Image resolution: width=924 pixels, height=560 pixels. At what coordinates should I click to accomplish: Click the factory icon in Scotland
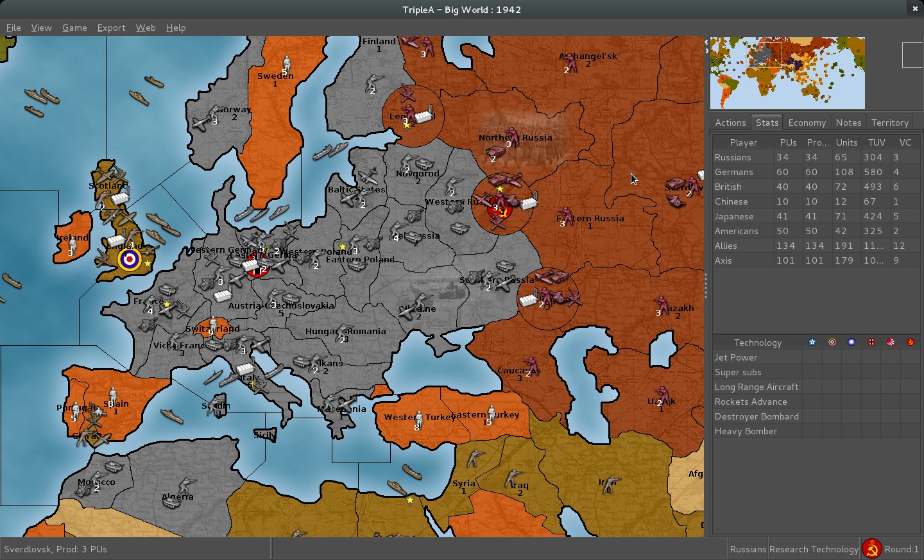(120, 196)
